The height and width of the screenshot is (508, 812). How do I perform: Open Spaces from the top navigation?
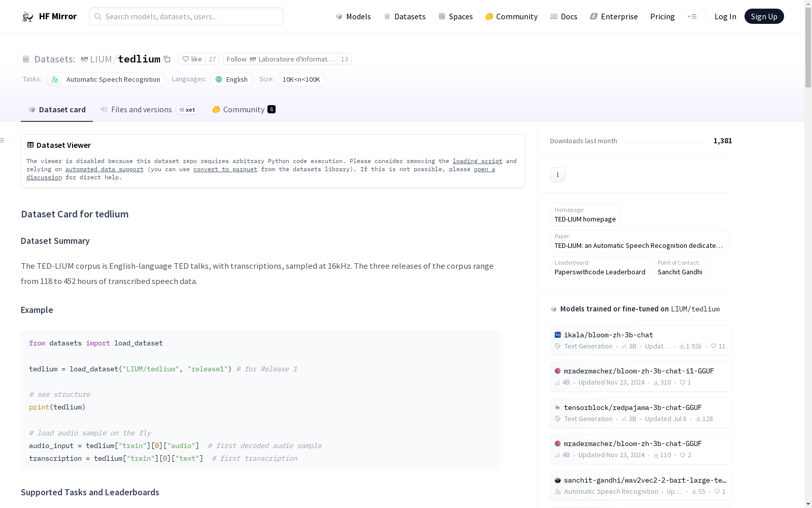(x=456, y=16)
